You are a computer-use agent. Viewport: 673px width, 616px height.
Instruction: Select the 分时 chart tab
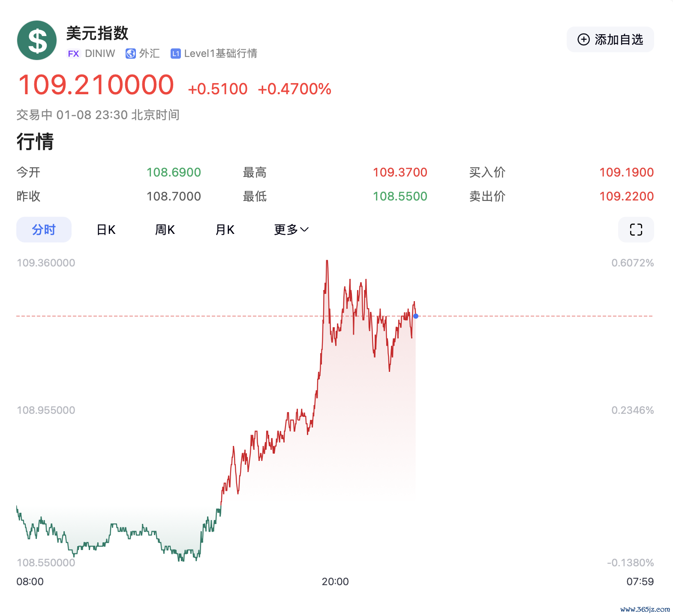coord(44,230)
